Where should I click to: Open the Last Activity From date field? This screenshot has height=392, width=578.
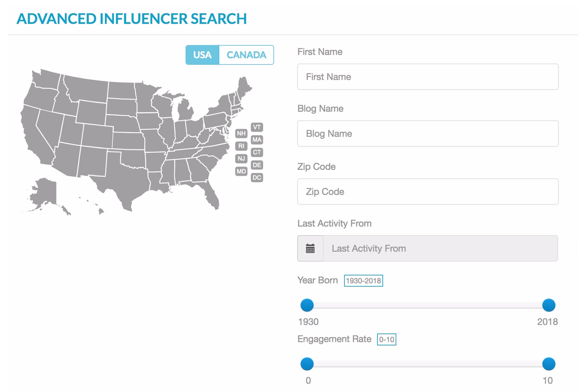pos(441,248)
